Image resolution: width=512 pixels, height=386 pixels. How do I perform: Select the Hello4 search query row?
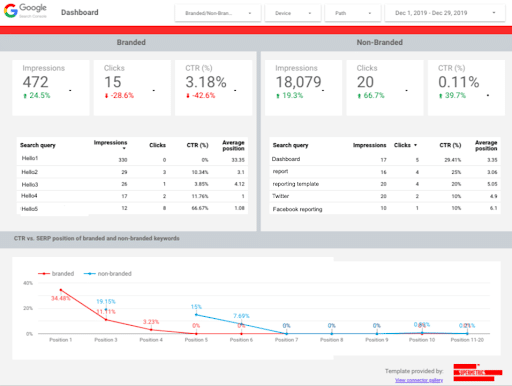click(132, 196)
